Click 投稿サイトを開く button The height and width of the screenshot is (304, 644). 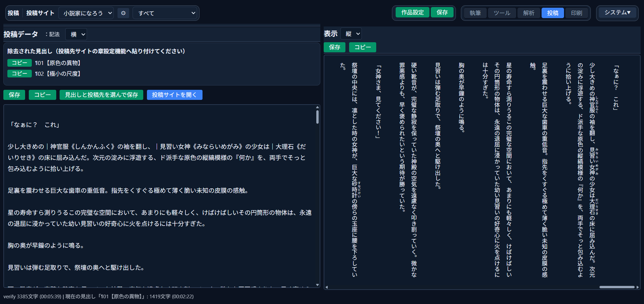174,95
